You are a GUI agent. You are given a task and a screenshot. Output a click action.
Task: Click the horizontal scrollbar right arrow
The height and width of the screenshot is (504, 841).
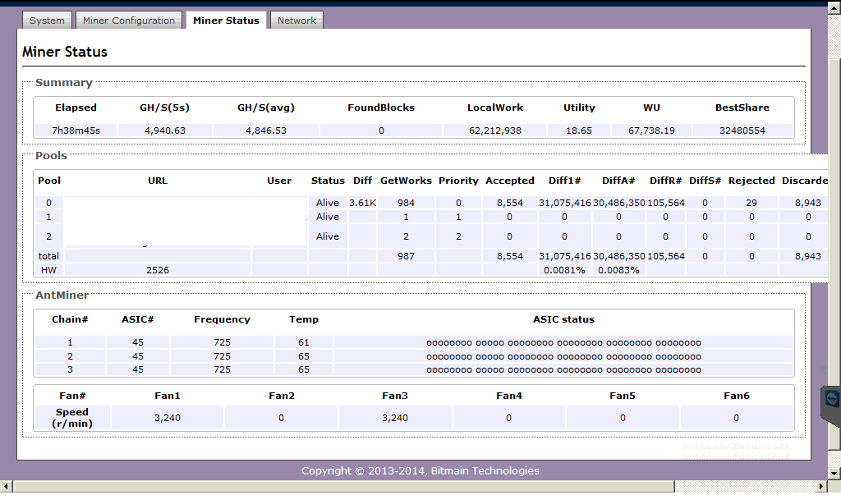[x=823, y=487]
